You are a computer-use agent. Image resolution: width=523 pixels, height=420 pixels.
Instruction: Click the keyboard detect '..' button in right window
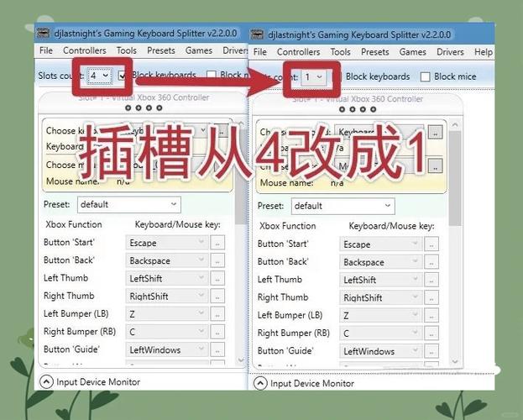(436, 132)
